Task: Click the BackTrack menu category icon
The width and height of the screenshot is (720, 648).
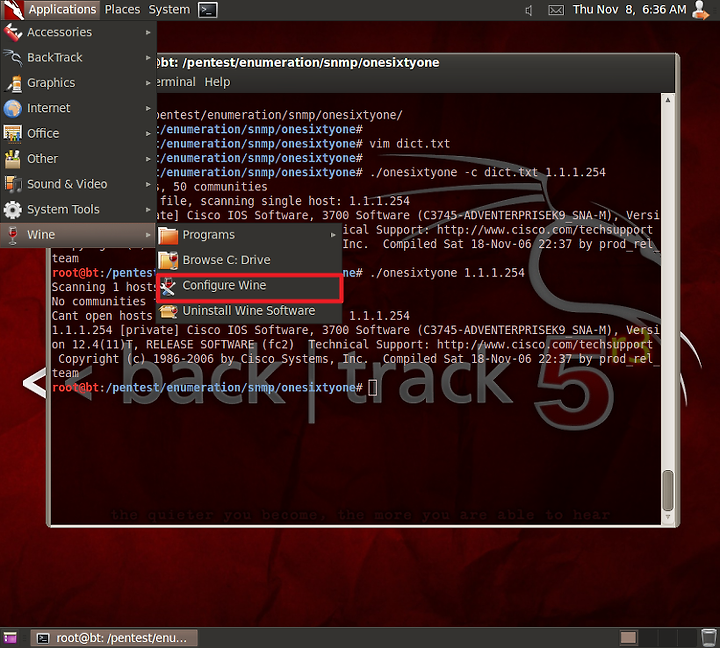Action: (x=13, y=57)
